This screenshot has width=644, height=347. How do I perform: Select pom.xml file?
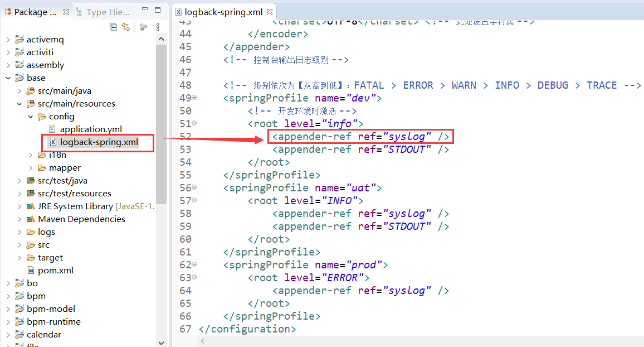tap(56, 271)
